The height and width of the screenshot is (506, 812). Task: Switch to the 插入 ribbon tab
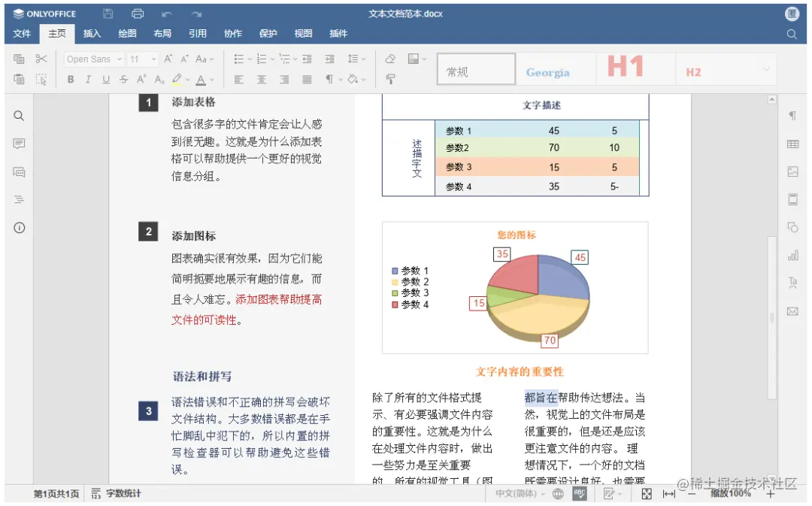click(92, 33)
